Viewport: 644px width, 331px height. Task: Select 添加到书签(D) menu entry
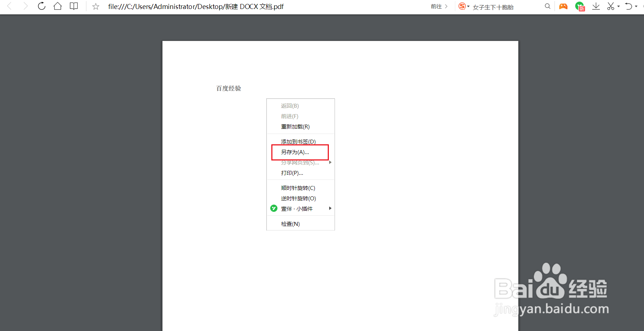point(300,141)
